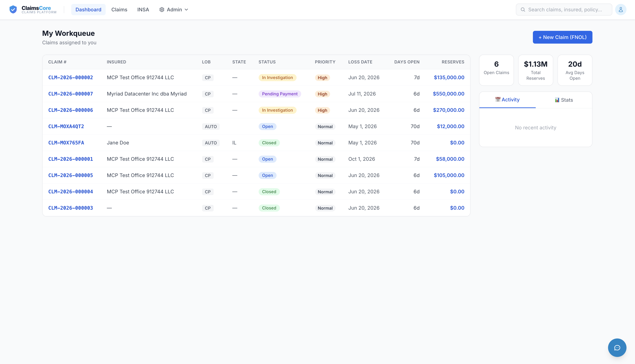This screenshot has height=364, width=635.
Task: Click Oct 1, 2026 loss date
Action: click(361, 159)
